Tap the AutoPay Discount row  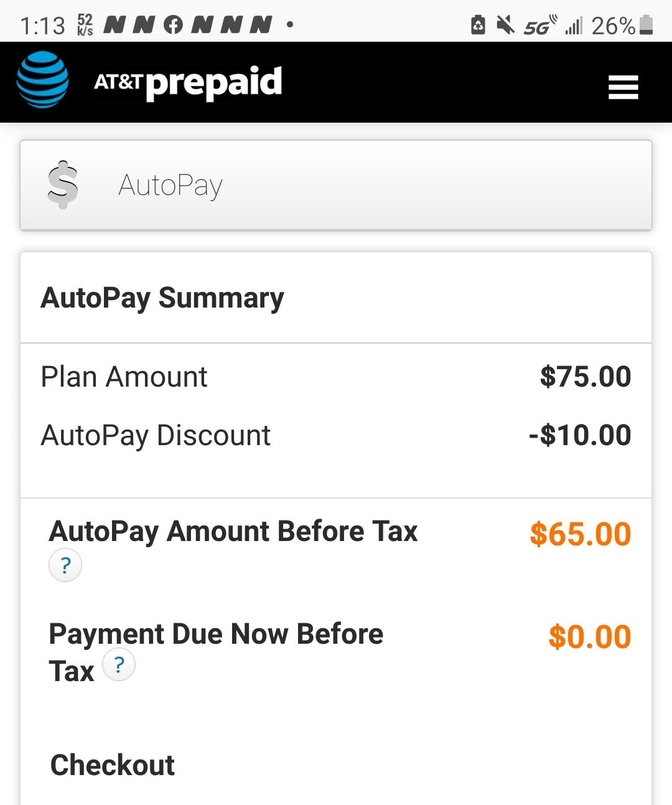click(156, 435)
